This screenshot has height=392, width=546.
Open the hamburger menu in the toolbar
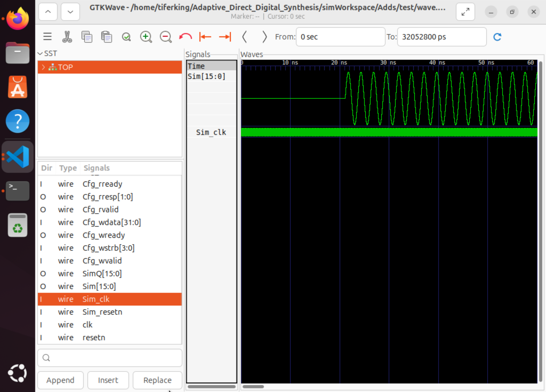[x=47, y=37]
